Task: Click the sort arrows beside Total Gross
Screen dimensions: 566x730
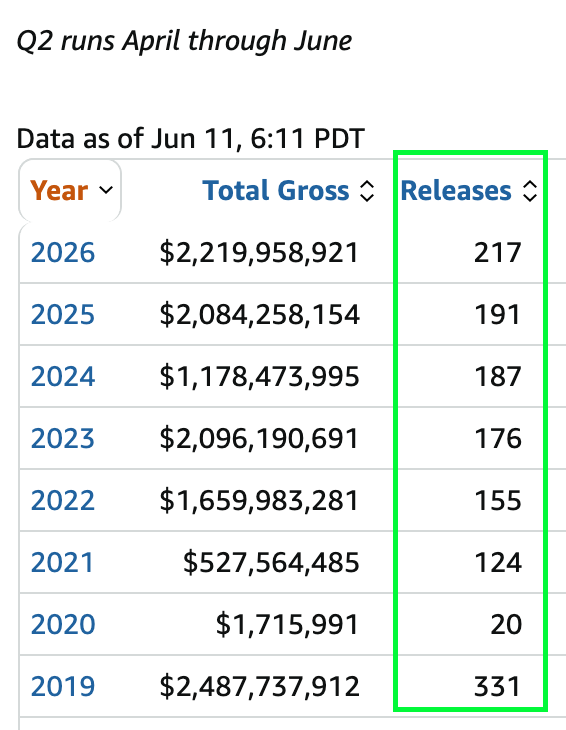Action: 367,191
